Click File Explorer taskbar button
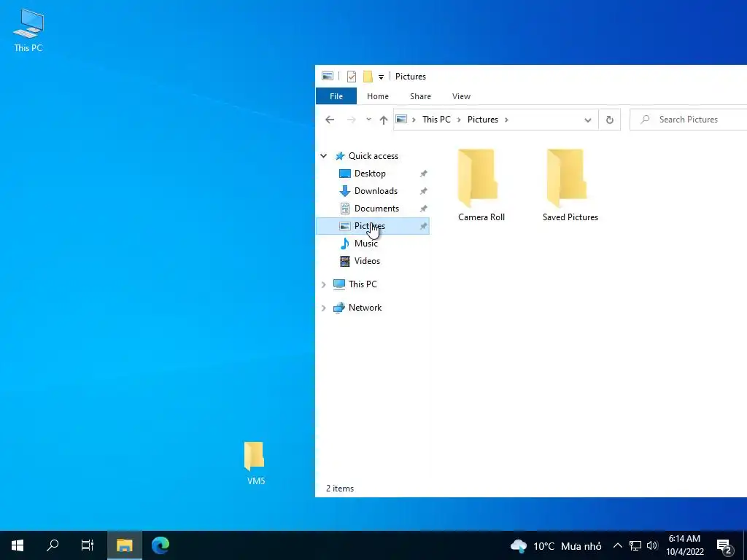The image size is (747, 560). point(124,545)
